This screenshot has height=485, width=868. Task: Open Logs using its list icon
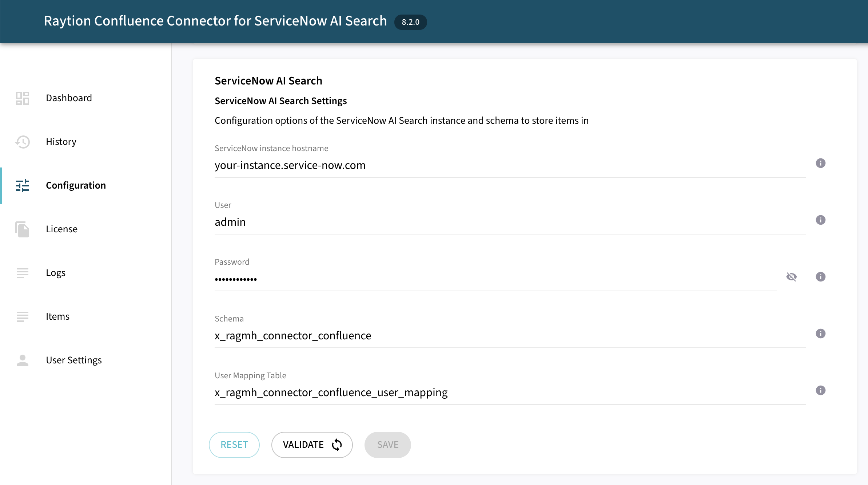[22, 273]
